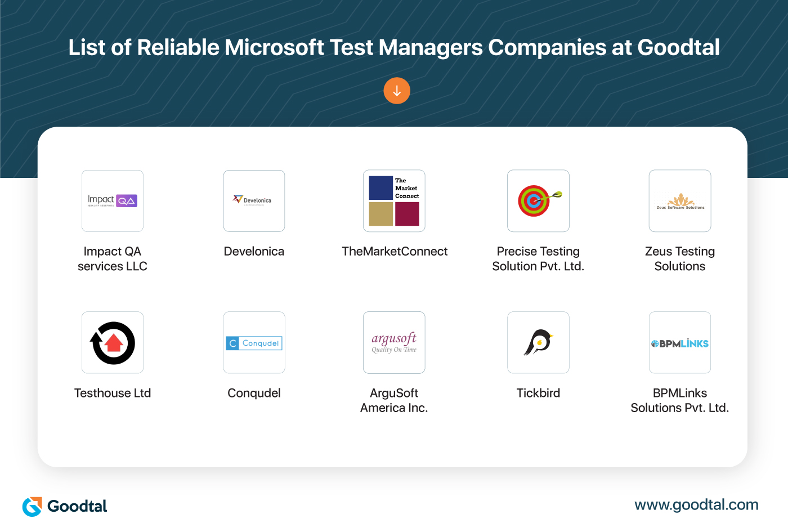
Task: Click the Impact QA logo icon
Action: (113, 201)
